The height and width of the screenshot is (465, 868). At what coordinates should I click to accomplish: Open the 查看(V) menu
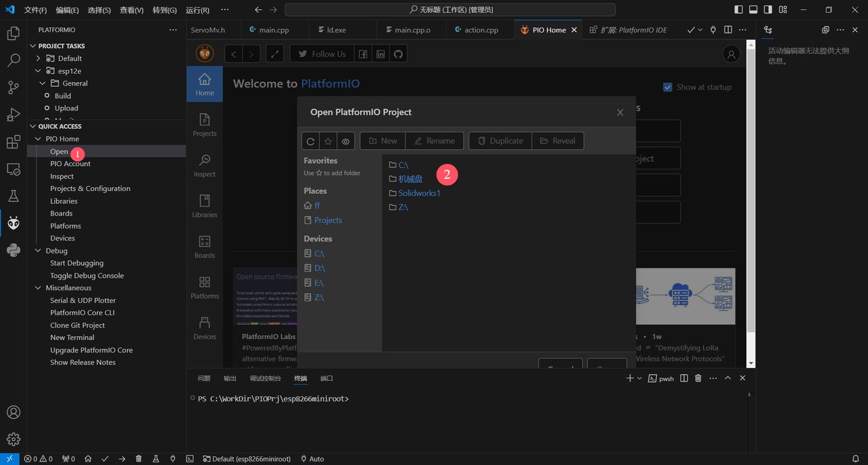pyautogui.click(x=132, y=10)
